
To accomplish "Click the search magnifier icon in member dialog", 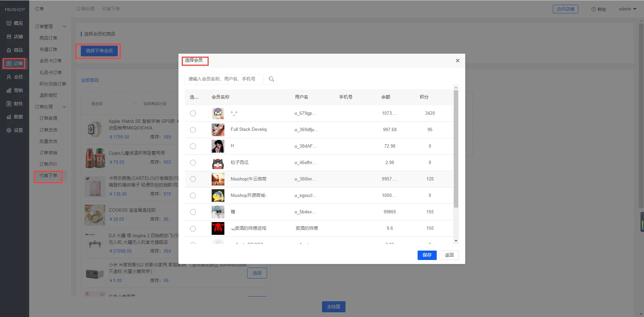I will coord(271,79).
